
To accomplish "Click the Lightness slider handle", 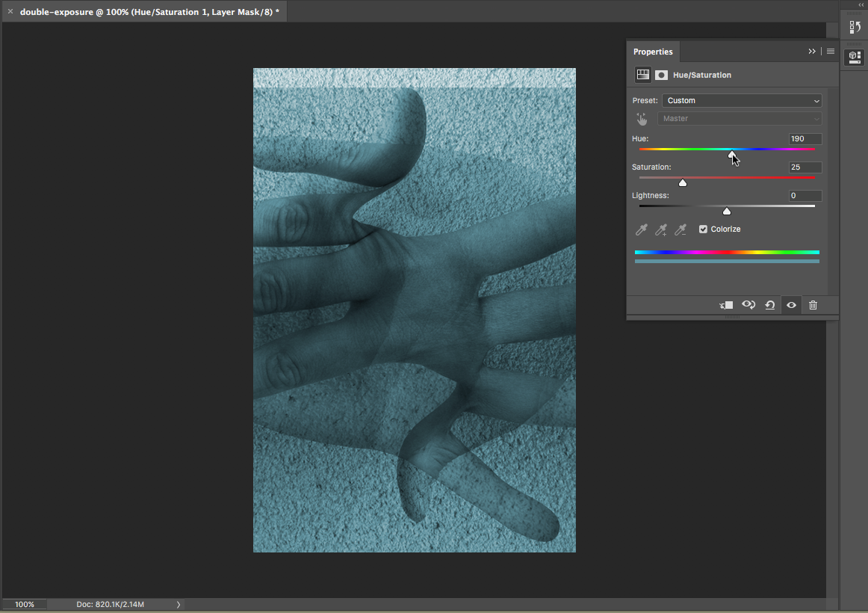I will pyautogui.click(x=727, y=212).
